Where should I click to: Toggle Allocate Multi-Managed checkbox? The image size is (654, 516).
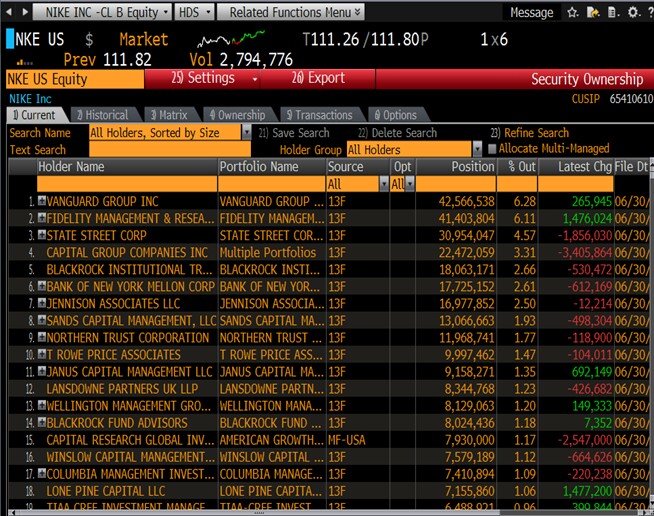pyautogui.click(x=492, y=149)
